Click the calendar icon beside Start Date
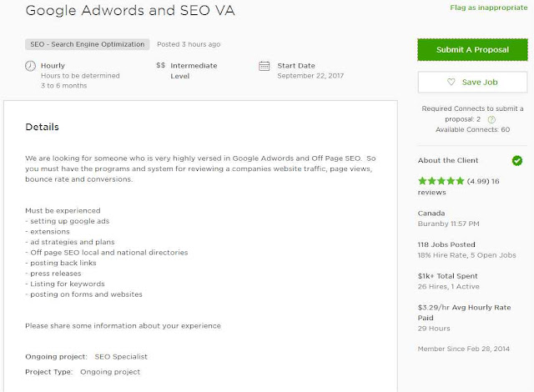 coord(264,65)
